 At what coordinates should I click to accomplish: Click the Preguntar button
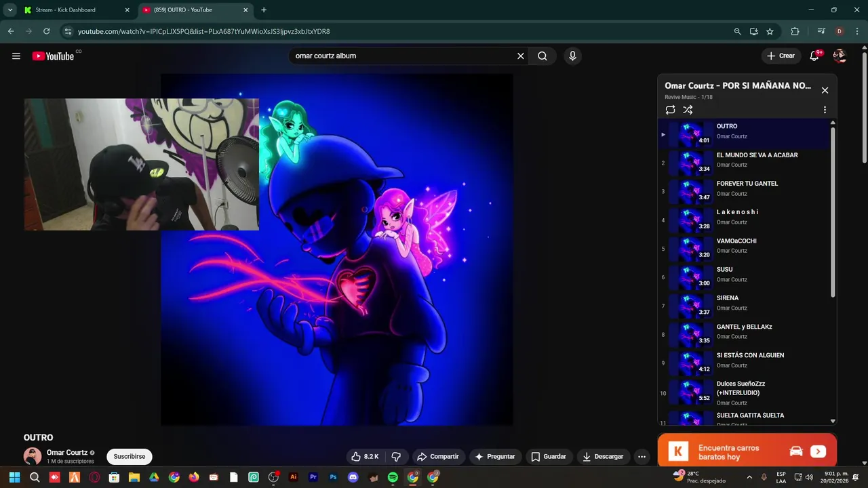pos(495,457)
